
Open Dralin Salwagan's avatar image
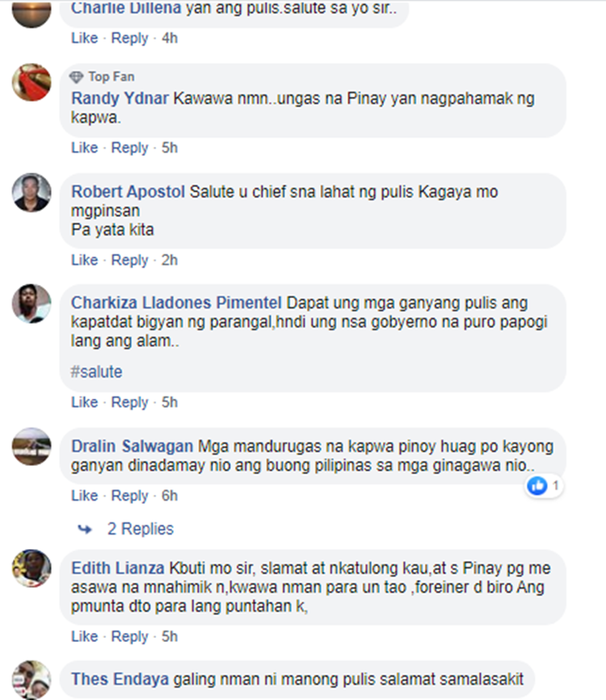(x=32, y=446)
